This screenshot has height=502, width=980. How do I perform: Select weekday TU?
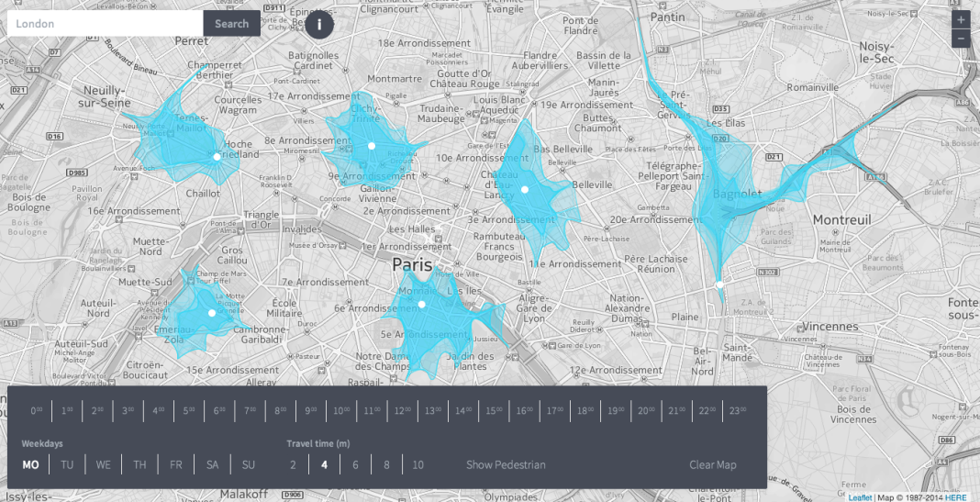click(x=67, y=464)
